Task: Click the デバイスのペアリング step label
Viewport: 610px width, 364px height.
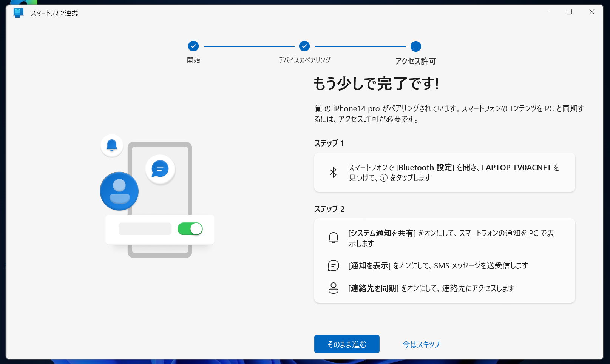Action: tap(304, 60)
